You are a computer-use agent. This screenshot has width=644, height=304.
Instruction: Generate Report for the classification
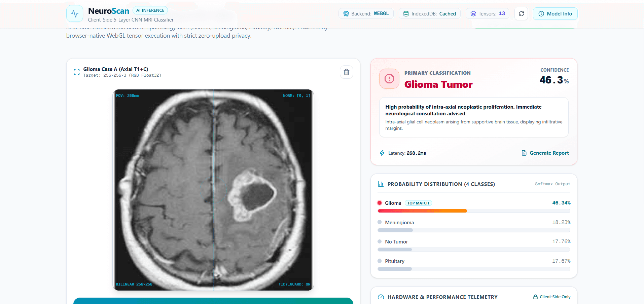tap(545, 153)
